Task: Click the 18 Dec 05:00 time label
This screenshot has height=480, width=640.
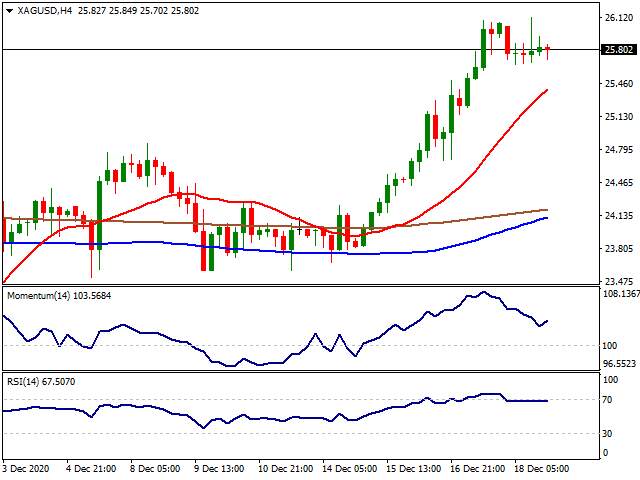Action: [542, 469]
